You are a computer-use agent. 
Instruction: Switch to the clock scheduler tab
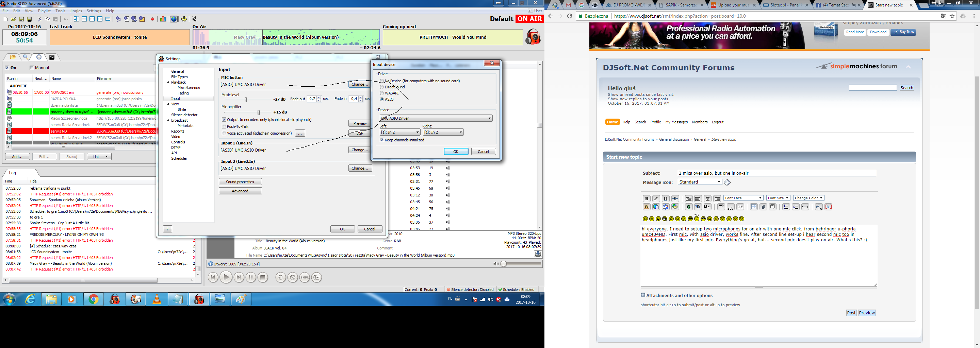pyautogui.click(x=39, y=57)
